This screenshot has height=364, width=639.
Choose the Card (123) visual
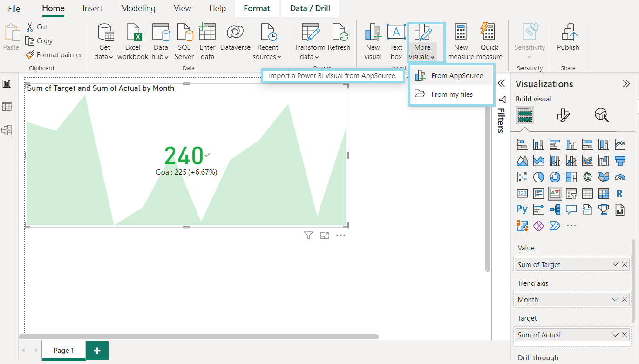[522, 193]
